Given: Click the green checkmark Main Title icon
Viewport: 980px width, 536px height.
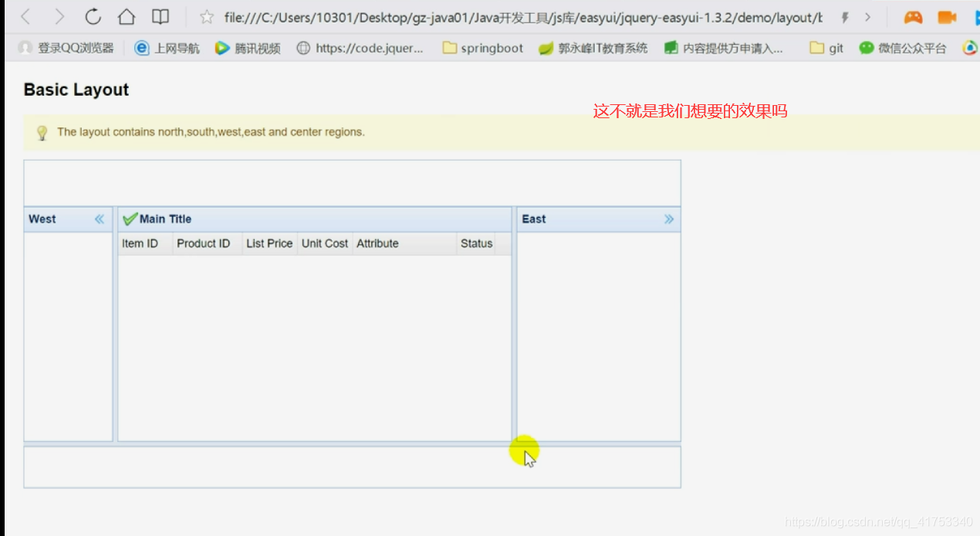Looking at the screenshot, I should pyautogui.click(x=130, y=219).
